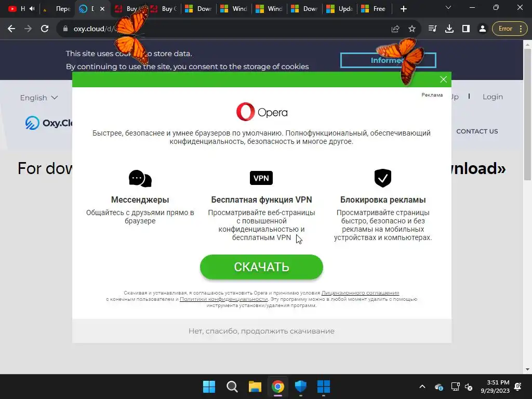The image size is (532, 399).
Task: Close the active oxy.cloud tab
Action: (x=102, y=9)
